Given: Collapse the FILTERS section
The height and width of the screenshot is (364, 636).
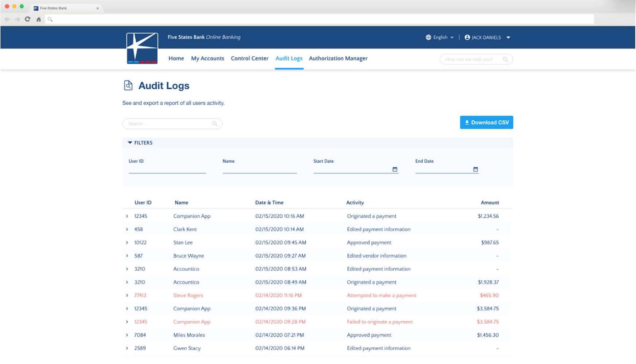Looking at the screenshot, I should [x=140, y=143].
